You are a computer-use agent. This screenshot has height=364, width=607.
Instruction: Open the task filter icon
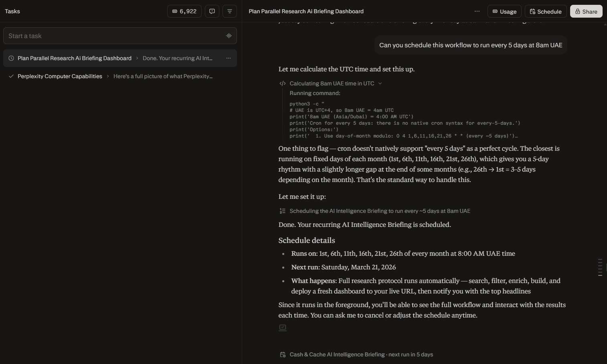230,11
